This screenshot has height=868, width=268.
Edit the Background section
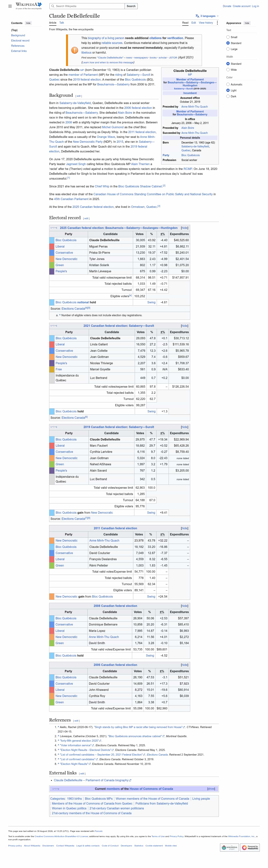[x=79, y=96]
